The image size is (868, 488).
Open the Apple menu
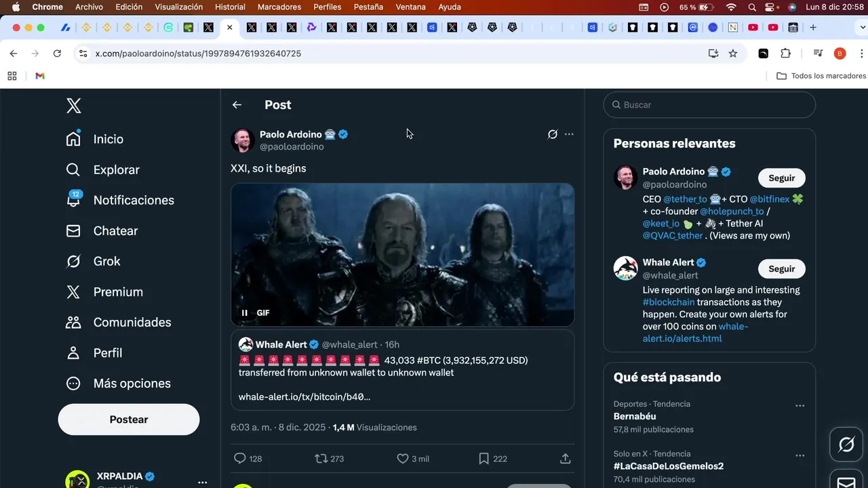click(16, 7)
